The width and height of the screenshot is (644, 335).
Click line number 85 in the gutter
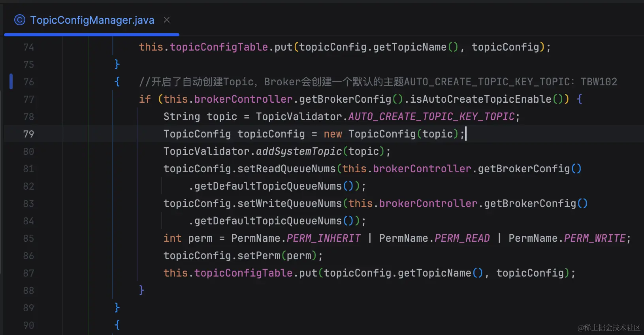click(28, 239)
